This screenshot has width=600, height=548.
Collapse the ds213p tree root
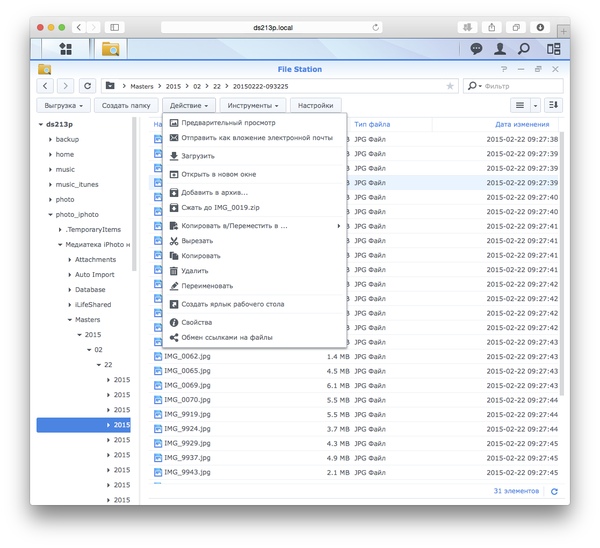click(x=41, y=124)
